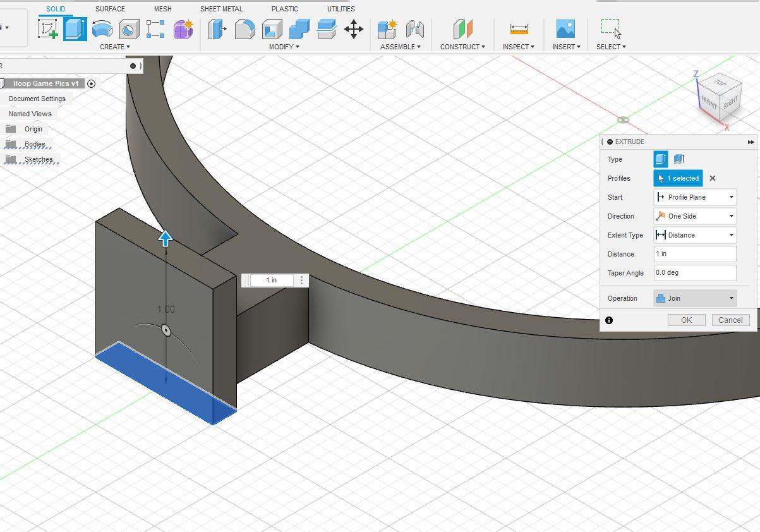
Task: Switch extrude Type to Thin Extrude
Action: tap(679, 159)
